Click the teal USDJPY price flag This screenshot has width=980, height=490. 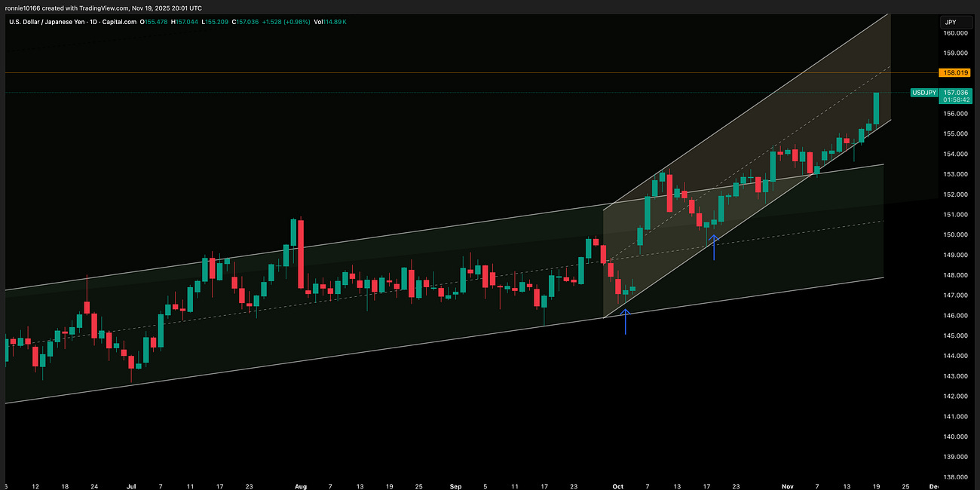pos(925,92)
